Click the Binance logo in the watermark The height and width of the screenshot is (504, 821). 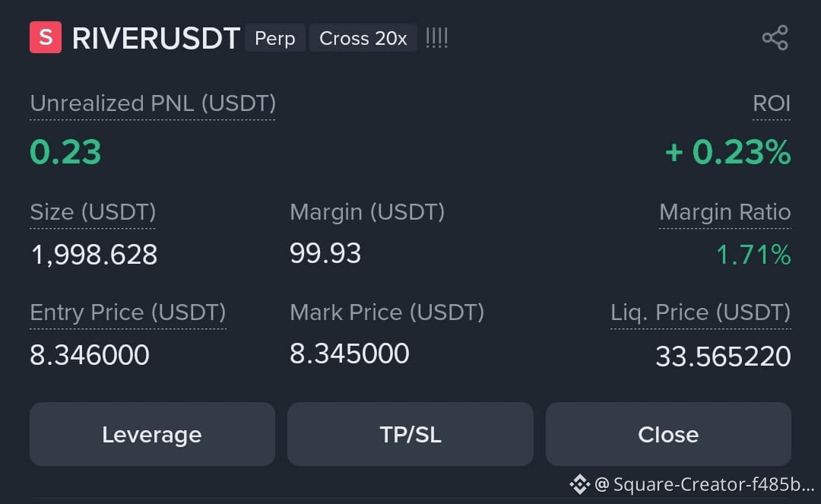(x=579, y=483)
